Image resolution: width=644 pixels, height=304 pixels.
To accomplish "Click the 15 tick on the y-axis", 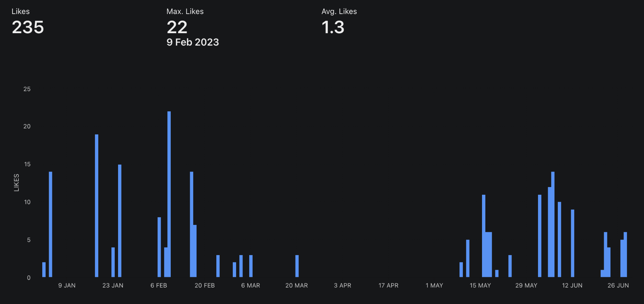I will click(27, 164).
